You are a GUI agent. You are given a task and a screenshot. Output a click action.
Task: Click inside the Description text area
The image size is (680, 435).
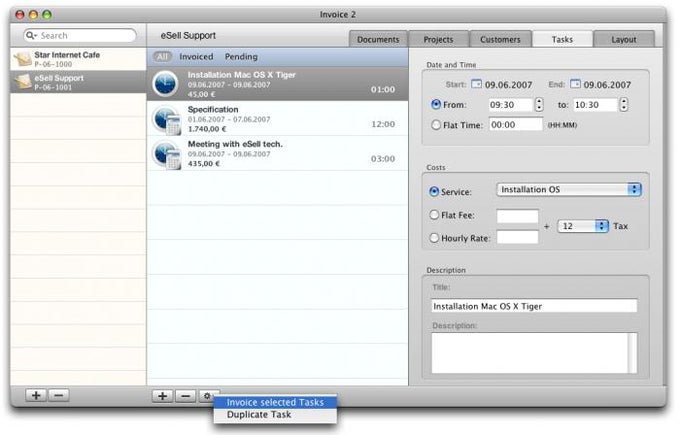coord(530,353)
